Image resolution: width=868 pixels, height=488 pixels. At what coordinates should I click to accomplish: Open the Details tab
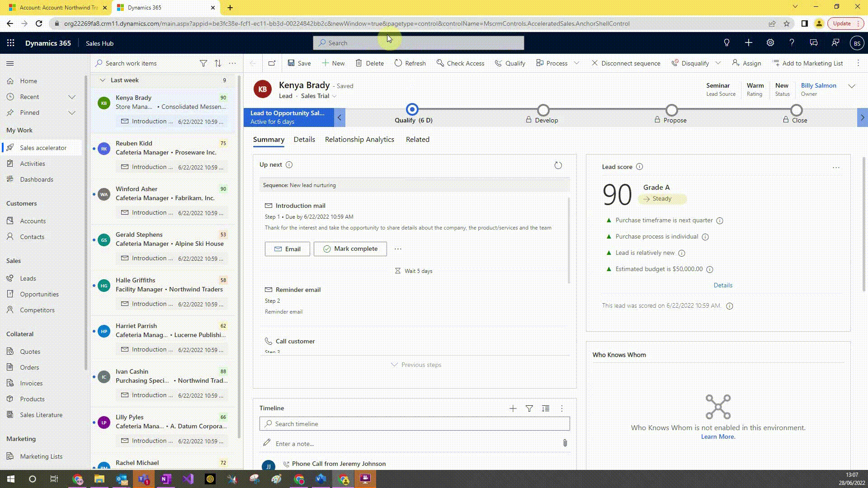coord(304,140)
